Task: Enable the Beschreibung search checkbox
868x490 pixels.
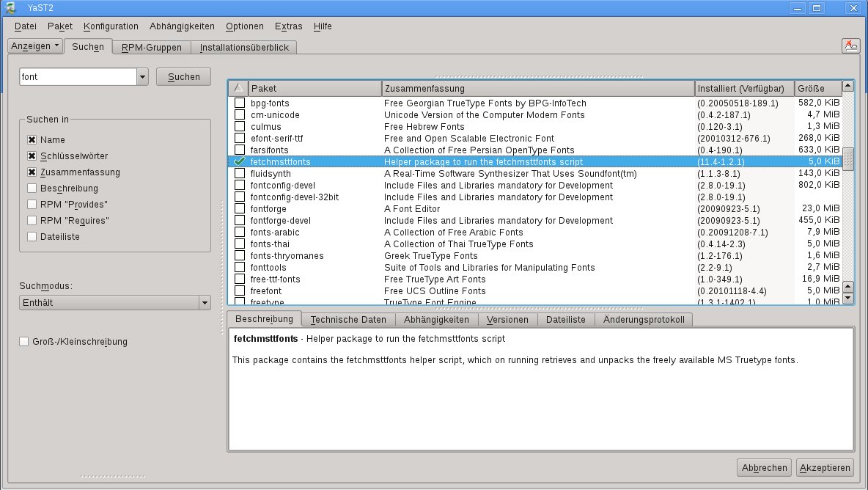Action: coord(32,188)
